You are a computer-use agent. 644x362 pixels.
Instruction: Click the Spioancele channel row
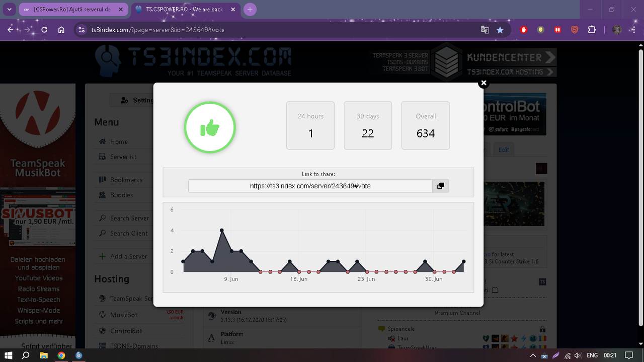tap(462, 329)
